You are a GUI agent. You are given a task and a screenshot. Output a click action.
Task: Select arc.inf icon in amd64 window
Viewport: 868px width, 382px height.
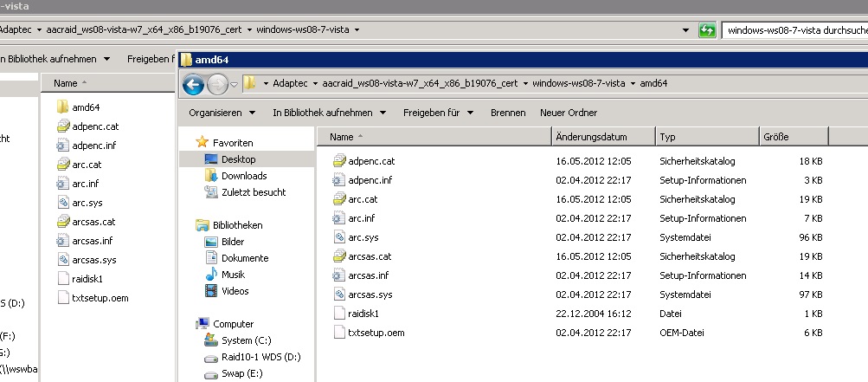(339, 218)
